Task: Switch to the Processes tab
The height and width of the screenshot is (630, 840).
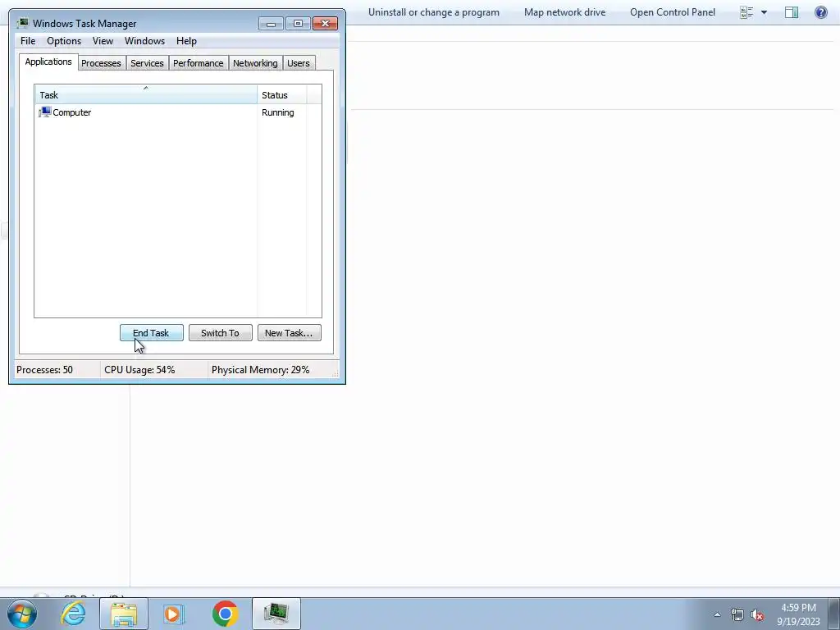Action: point(101,63)
